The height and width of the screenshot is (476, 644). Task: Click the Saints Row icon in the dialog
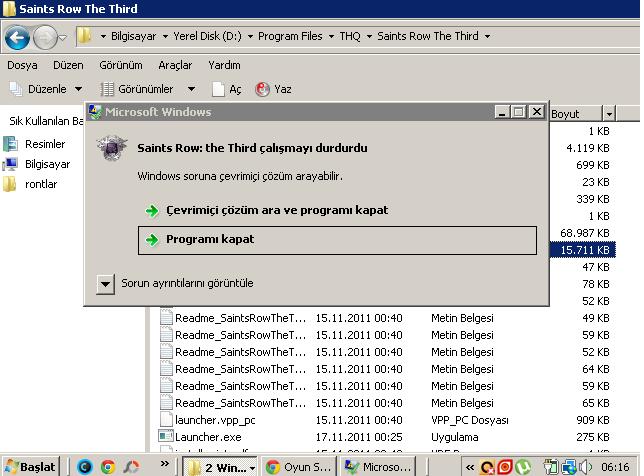(112, 148)
